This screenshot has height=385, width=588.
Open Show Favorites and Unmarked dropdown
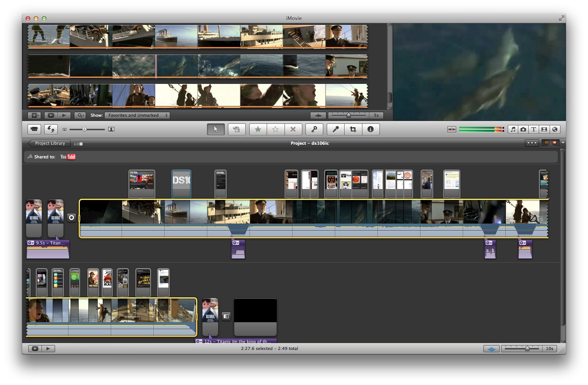coord(137,115)
